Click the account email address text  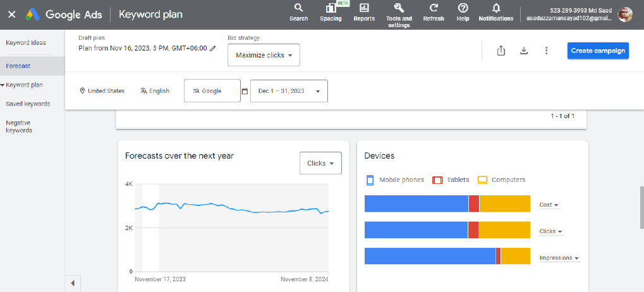(571, 18)
